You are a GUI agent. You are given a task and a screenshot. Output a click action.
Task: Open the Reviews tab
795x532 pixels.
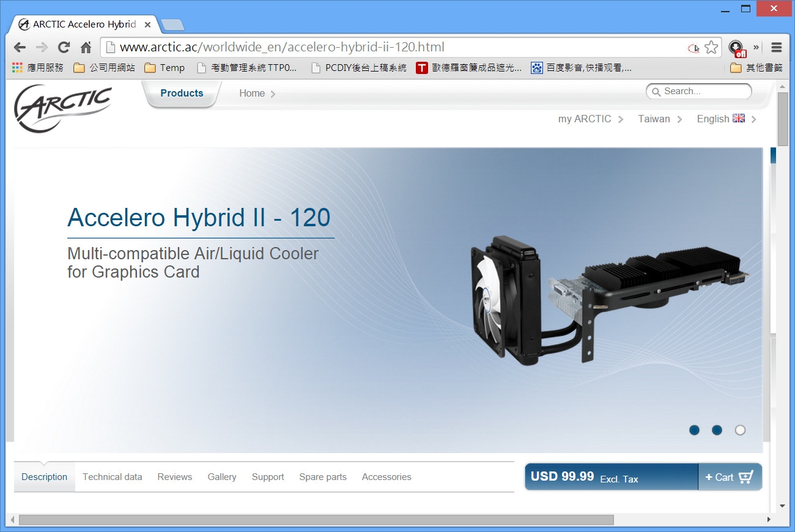click(x=174, y=477)
